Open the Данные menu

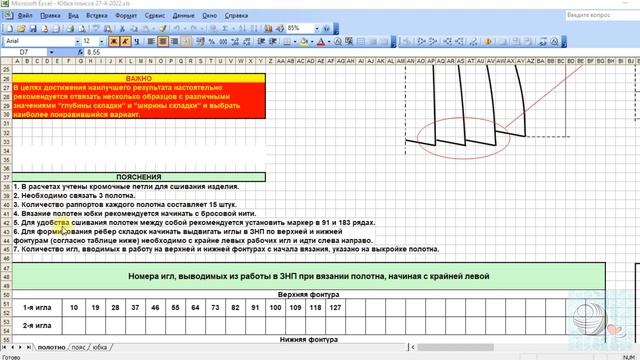click(x=183, y=16)
